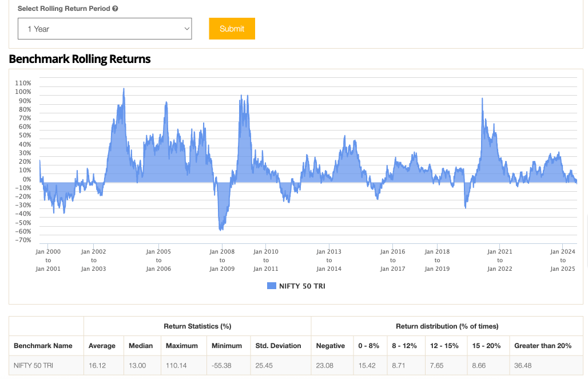Select the Minimum column header
The width and height of the screenshot is (588, 379).
(x=227, y=346)
